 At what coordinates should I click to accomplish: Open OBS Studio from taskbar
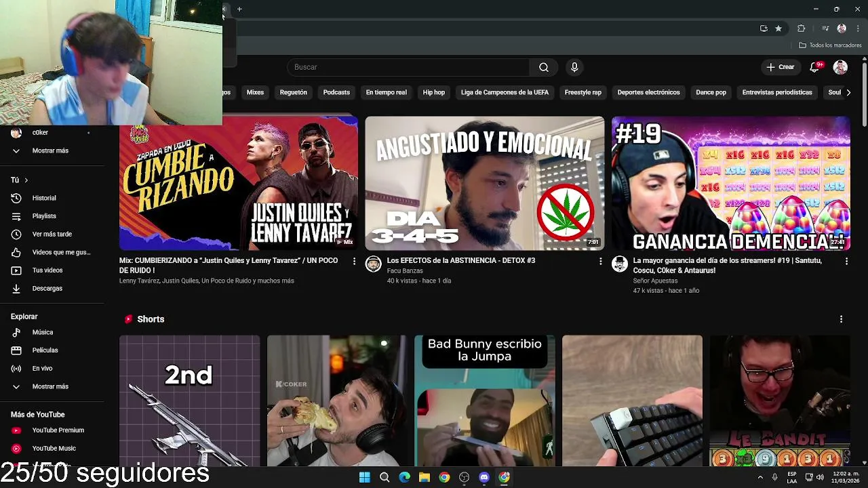[x=465, y=477]
